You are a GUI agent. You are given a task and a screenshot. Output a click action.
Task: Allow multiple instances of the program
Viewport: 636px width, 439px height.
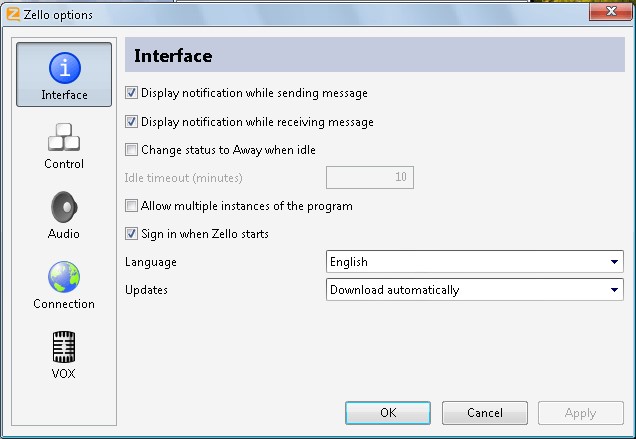tap(132, 206)
